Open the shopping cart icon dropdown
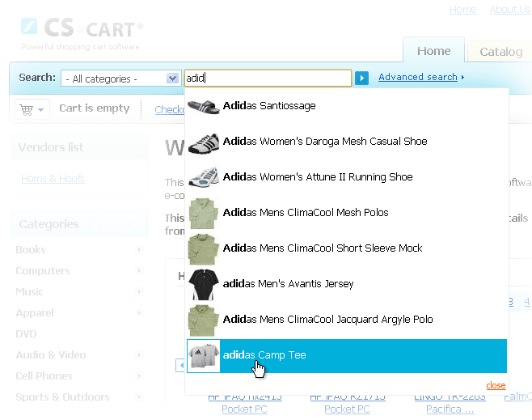 [x=32, y=110]
